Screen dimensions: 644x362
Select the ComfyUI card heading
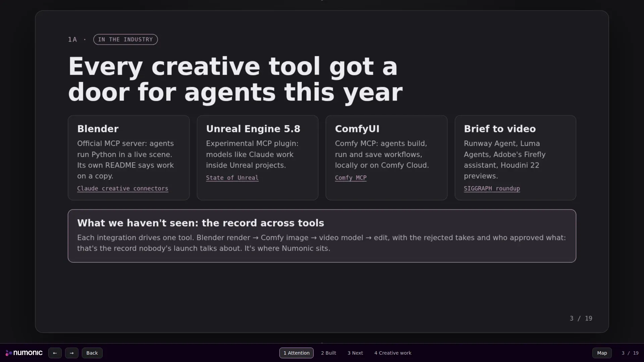coord(357,129)
